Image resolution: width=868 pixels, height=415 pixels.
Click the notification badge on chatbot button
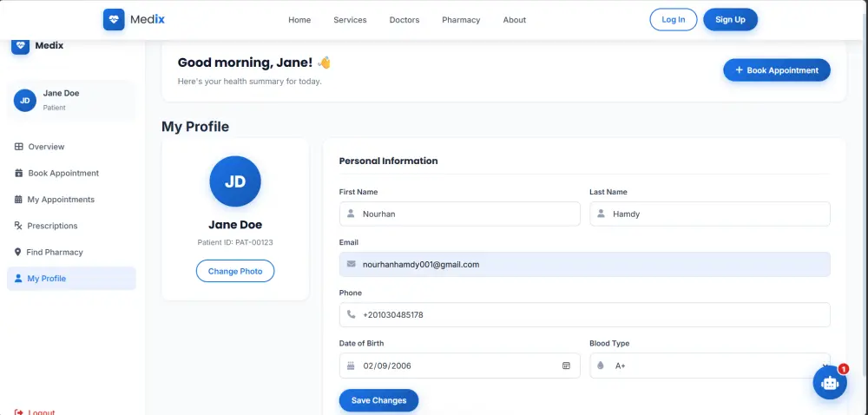(843, 368)
